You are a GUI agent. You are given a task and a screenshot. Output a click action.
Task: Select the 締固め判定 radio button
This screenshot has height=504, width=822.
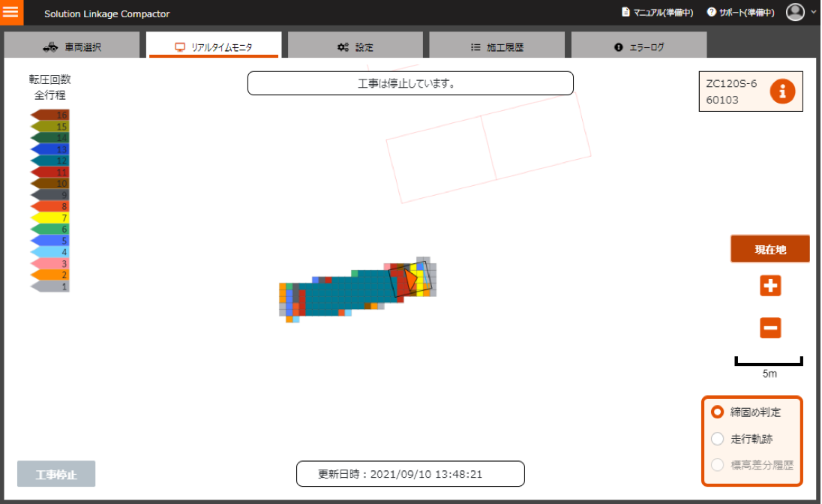[718, 412]
